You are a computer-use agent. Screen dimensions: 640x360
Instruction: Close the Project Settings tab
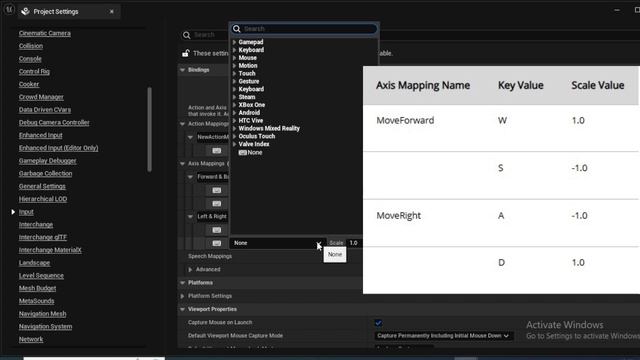111,11
